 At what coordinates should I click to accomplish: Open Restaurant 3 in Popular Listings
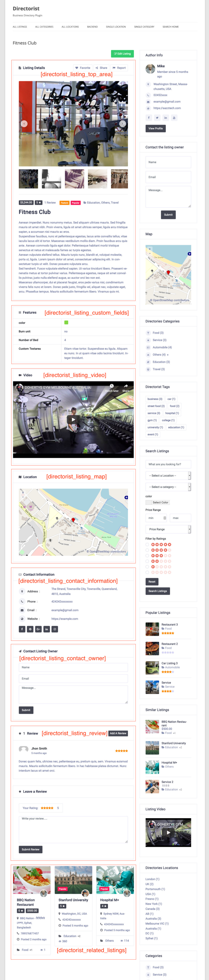tap(169, 625)
